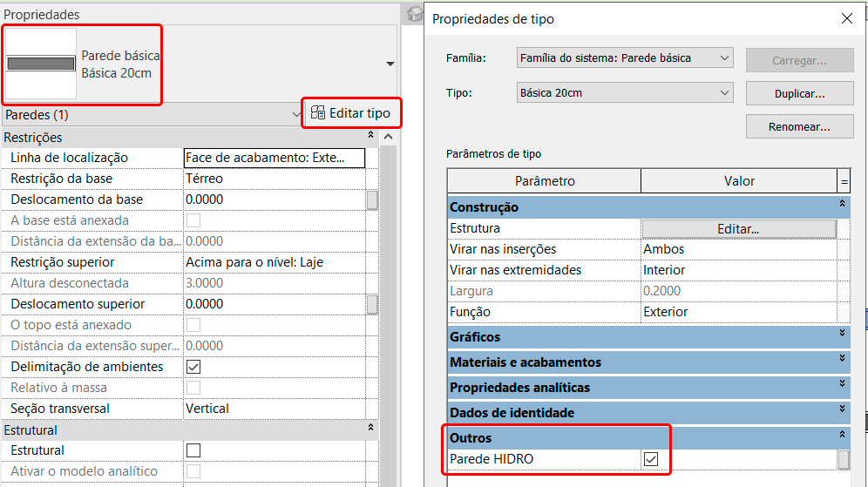868x487 pixels.
Task: Click the Basic wall type preview thumbnail
Action: [41, 64]
